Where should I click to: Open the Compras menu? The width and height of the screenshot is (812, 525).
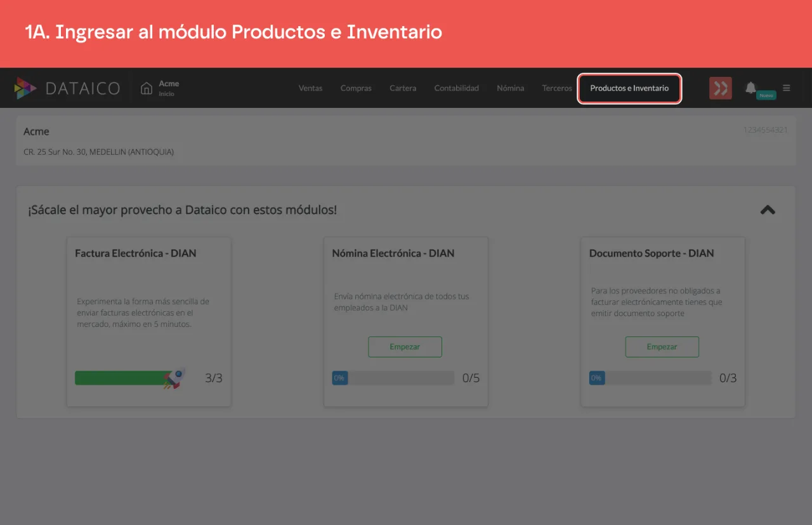[356, 88]
